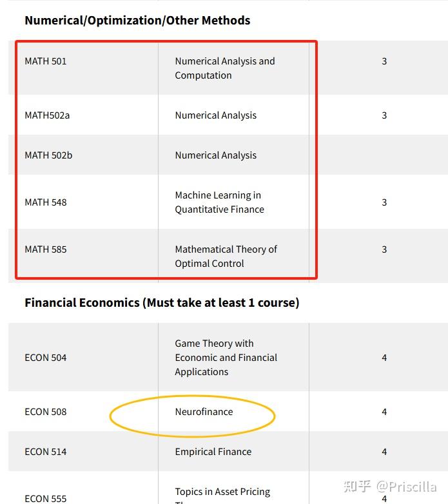
Task: Open Game Theory with Economic and Financial Applications
Action: tap(226, 358)
